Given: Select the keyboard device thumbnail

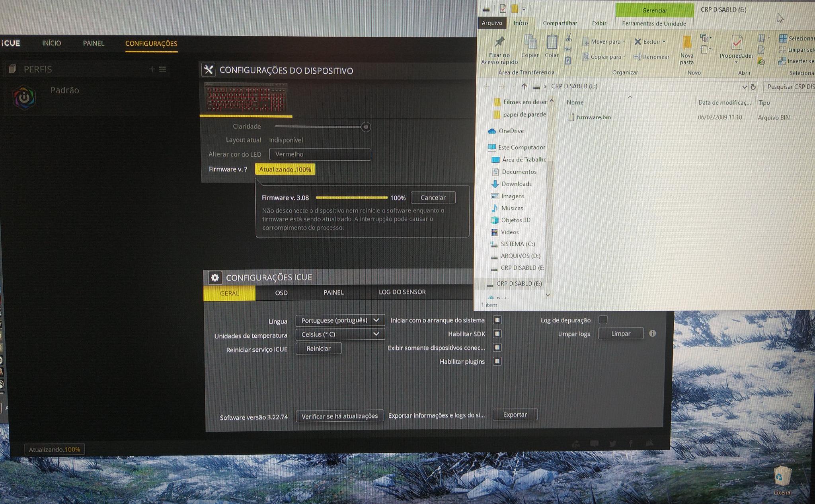Looking at the screenshot, I should click(x=246, y=97).
